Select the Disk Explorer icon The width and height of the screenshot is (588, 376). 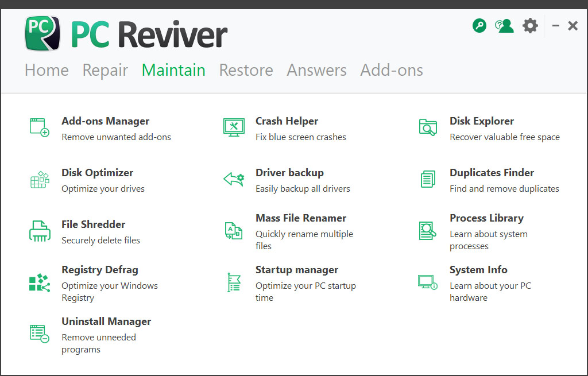[427, 127]
